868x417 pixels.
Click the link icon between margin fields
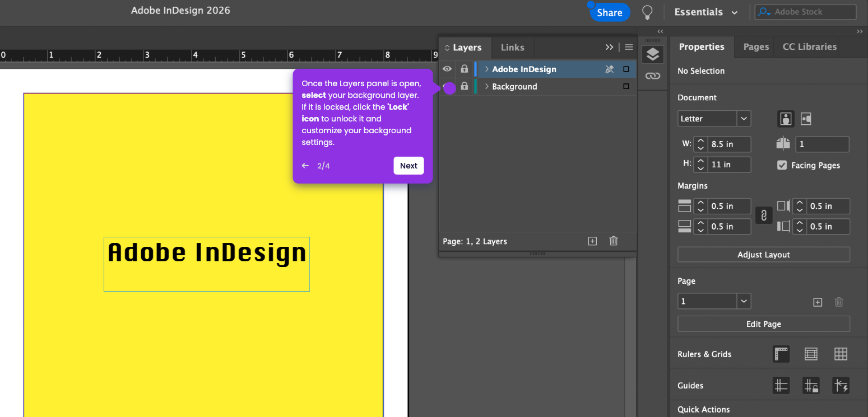click(763, 215)
